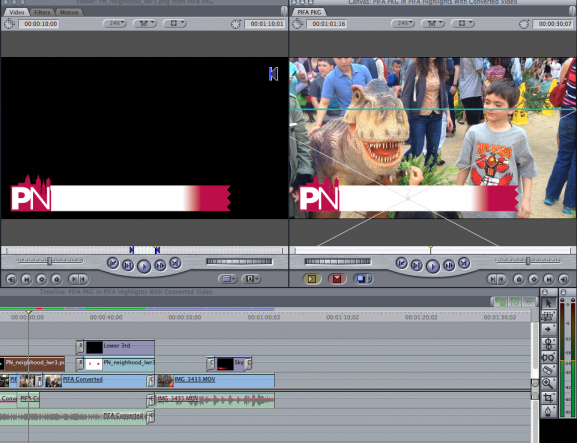Click the yellow Insert edit button in Canvas
577x443 pixels.
coord(312,279)
